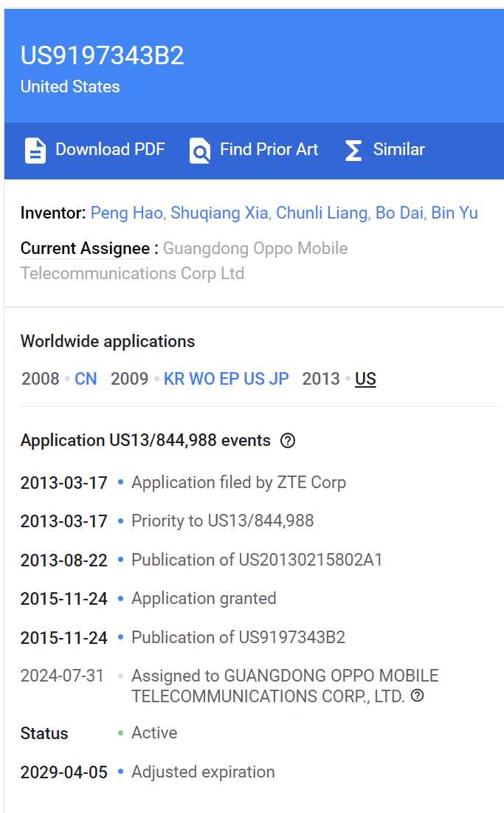Click the Worldwide applications heading
504x813 pixels.
(108, 341)
